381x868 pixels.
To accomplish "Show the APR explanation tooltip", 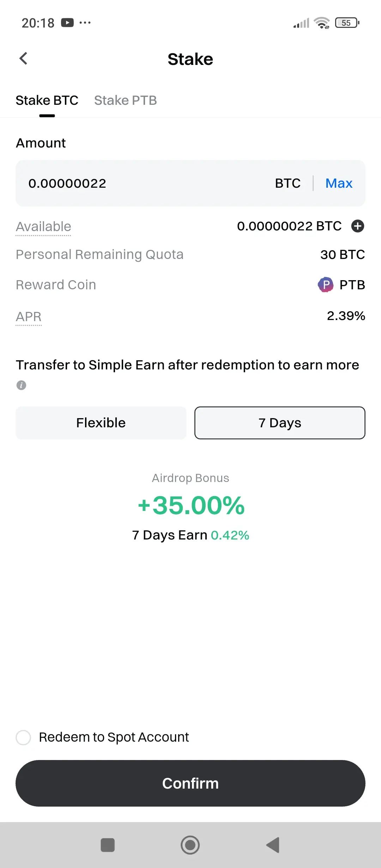I will pyautogui.click(x=29, y=317).
